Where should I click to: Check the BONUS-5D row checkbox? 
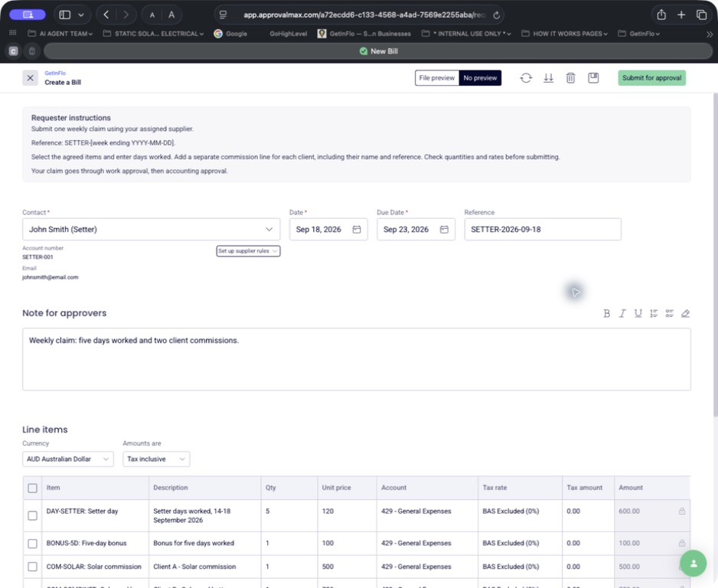coord(32,544)
